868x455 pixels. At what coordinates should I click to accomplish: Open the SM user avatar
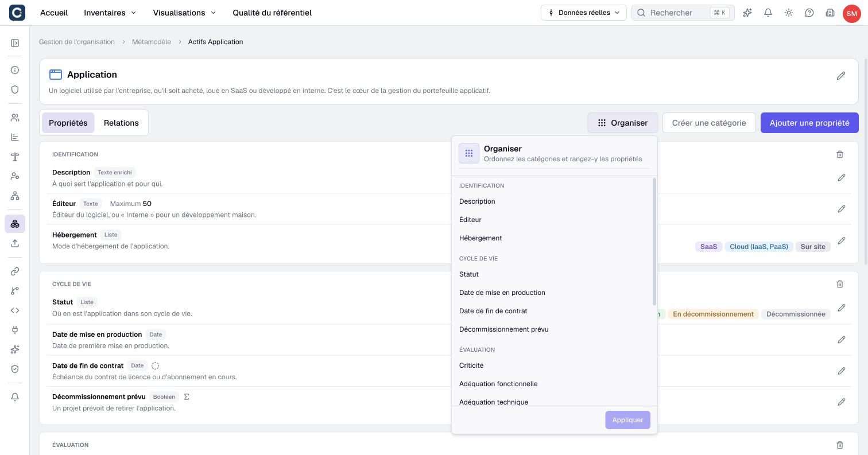click(851, 13)
